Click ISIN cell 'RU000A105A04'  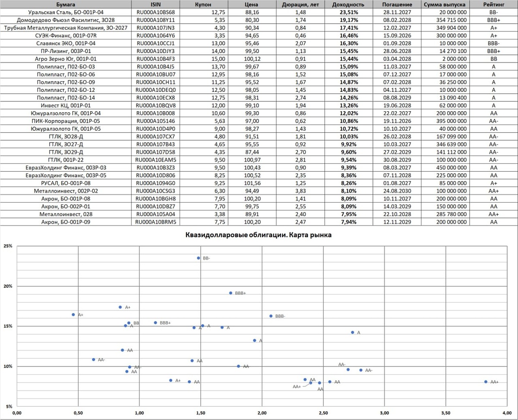point(155,214)
